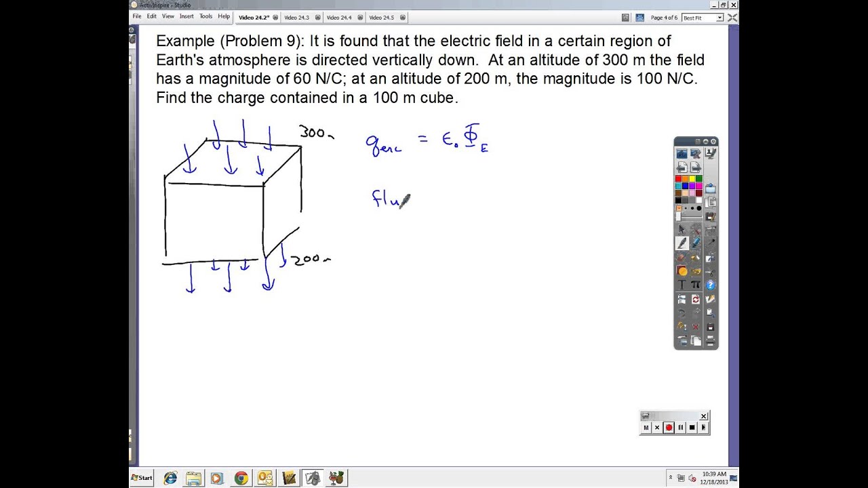Click the Windows Start button

pos(142,478)
